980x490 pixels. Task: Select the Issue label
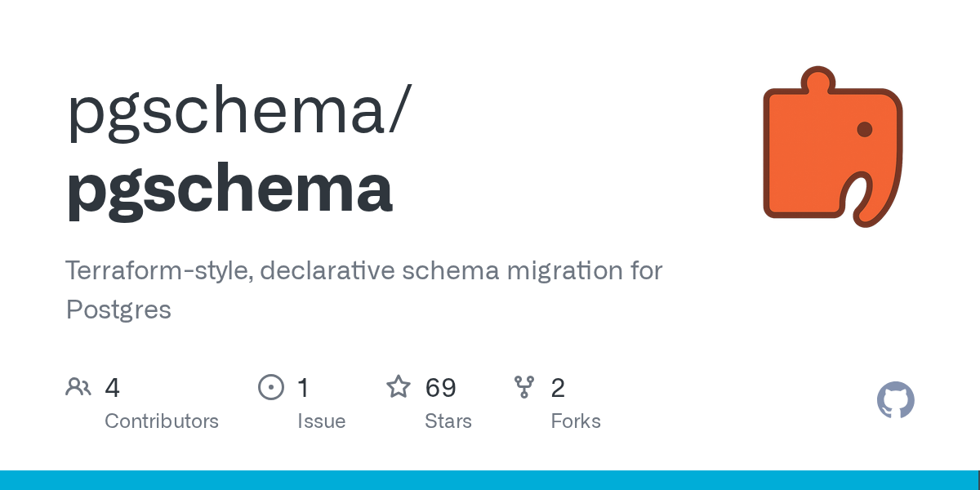point(322,421)
